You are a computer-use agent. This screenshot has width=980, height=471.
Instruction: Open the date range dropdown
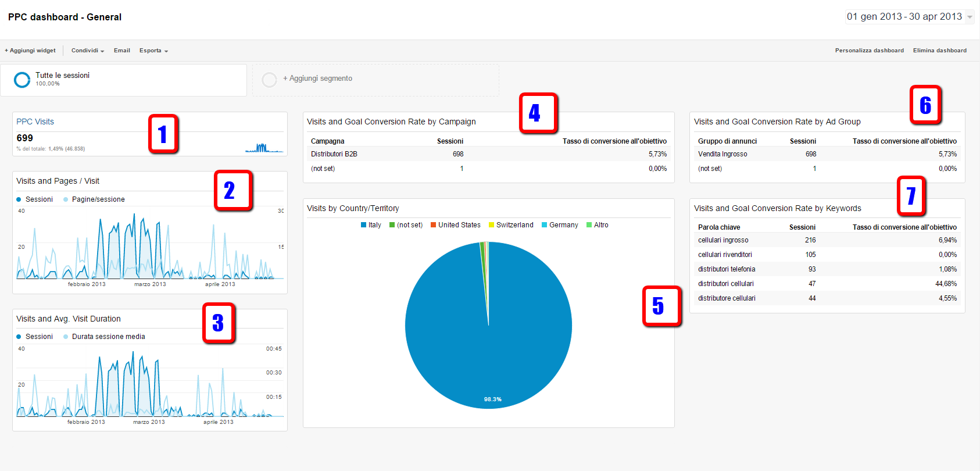pos(970,17)
